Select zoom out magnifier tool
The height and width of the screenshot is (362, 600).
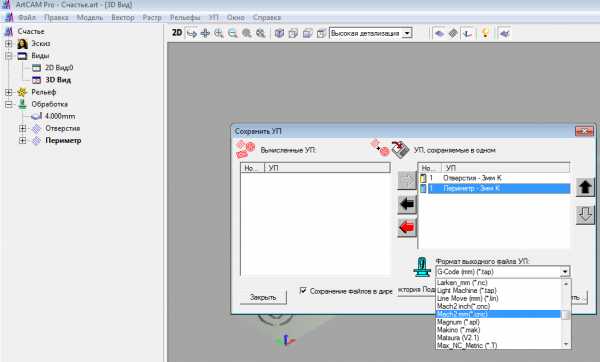click(x=232, y=33)
